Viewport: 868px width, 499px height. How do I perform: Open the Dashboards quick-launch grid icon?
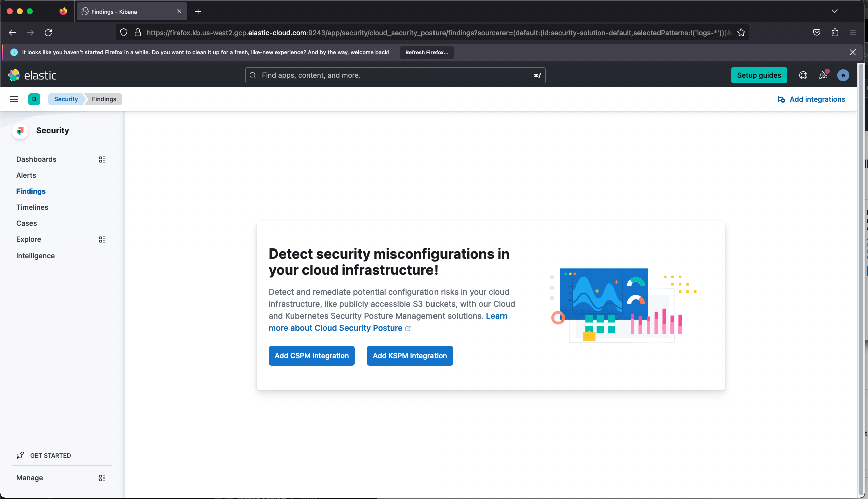point(102,159)
